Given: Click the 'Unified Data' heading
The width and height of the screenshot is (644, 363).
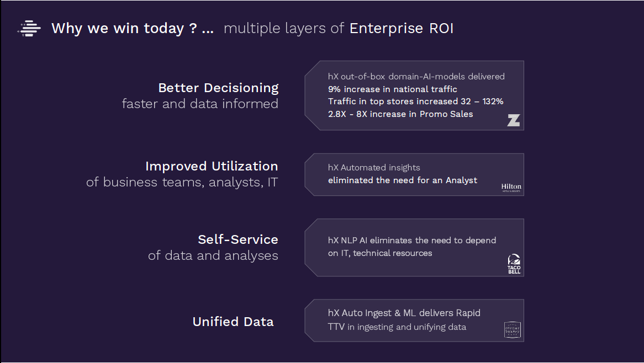Looking at the screenshot, I should point(233,322).
